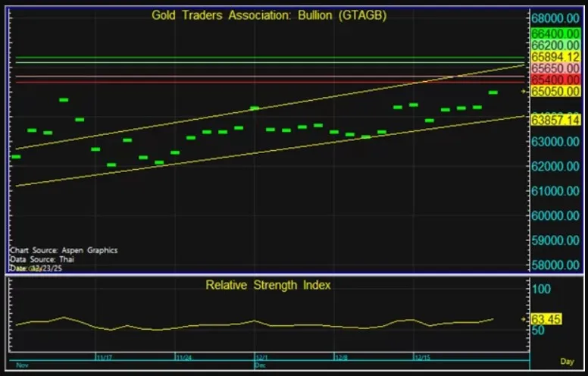The width and height of the screenshot is (588, 376).
Task: Click the RSI value label 63.45
Action: tap(546, 319)
